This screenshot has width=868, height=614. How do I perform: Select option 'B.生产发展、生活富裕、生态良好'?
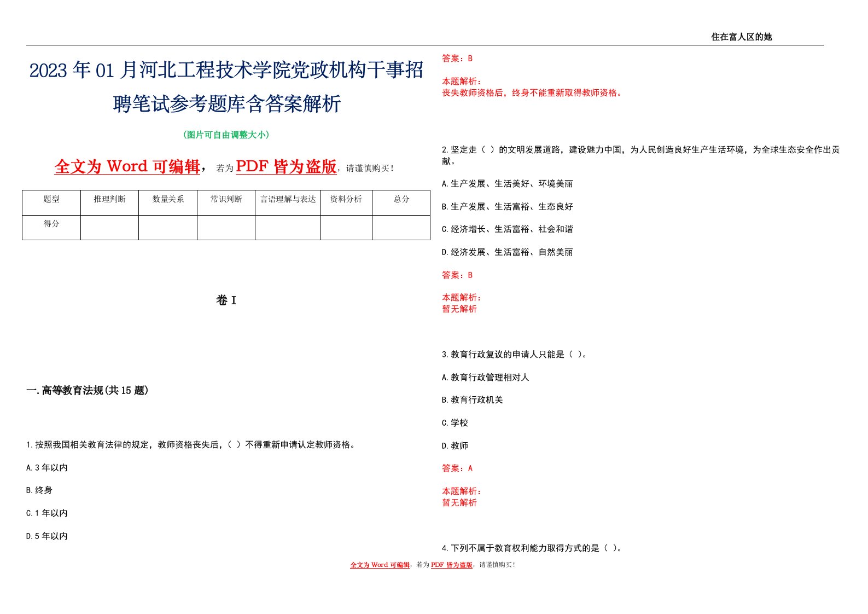tap(508, 207)
